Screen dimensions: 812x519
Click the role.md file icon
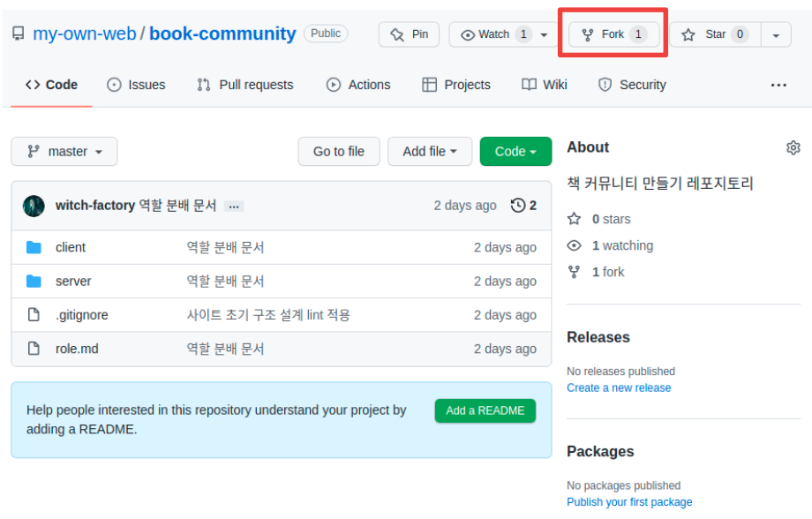(x=34, y=349)
